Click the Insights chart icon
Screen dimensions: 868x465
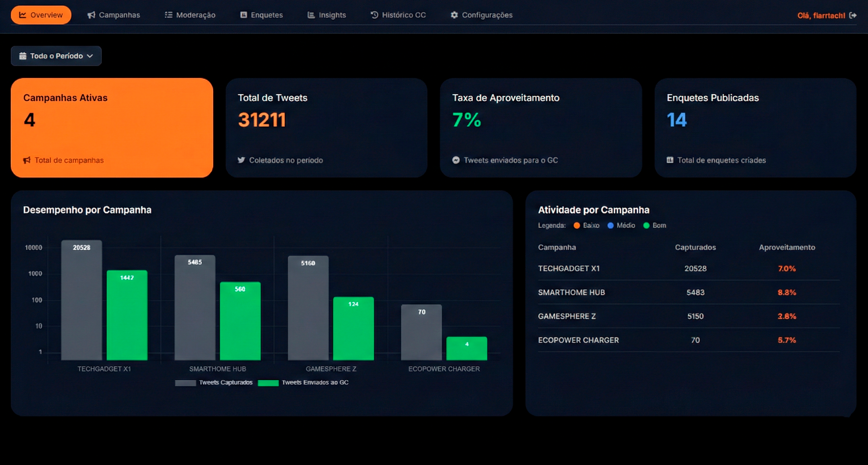pyautogui.click(x=311, y=15)
